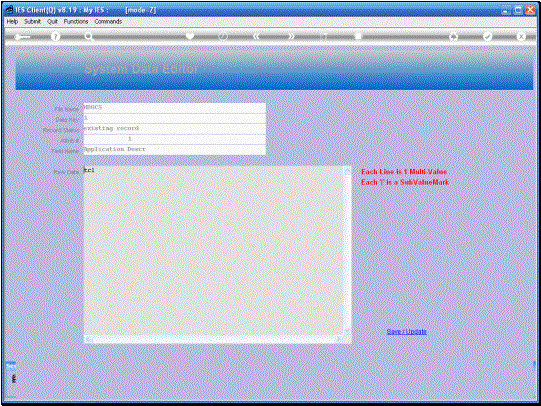Screen dimensions: 541x406
Task: Open the Submit menu
Action: coord(32,21)
